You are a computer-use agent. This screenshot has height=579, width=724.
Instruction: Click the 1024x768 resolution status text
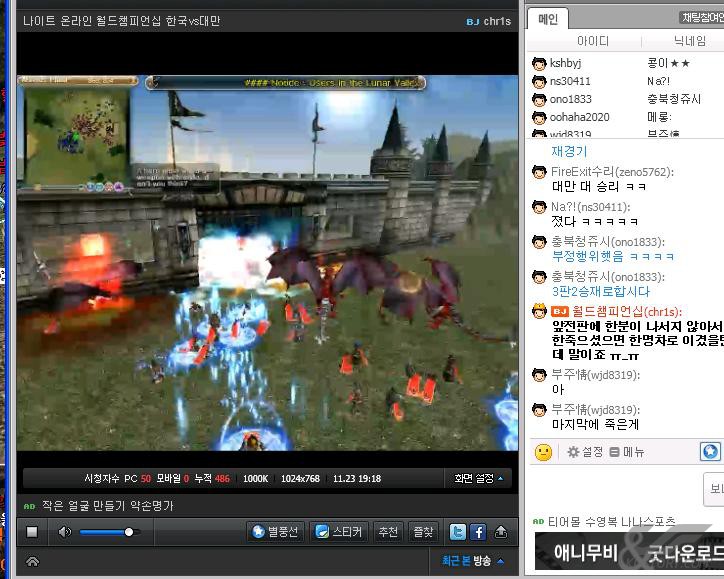coord(300,479)
